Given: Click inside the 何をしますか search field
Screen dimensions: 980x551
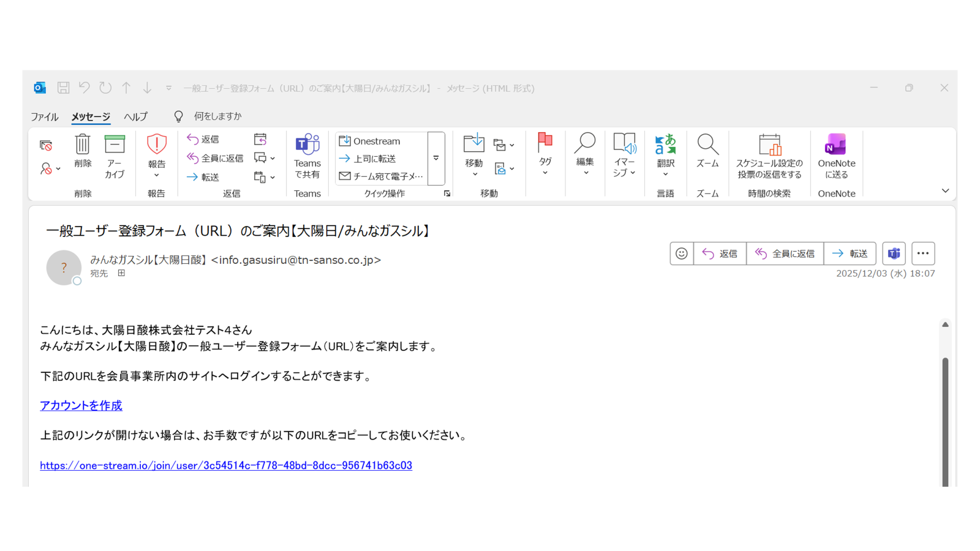Looking at the screenshot, I should [217, 116].
